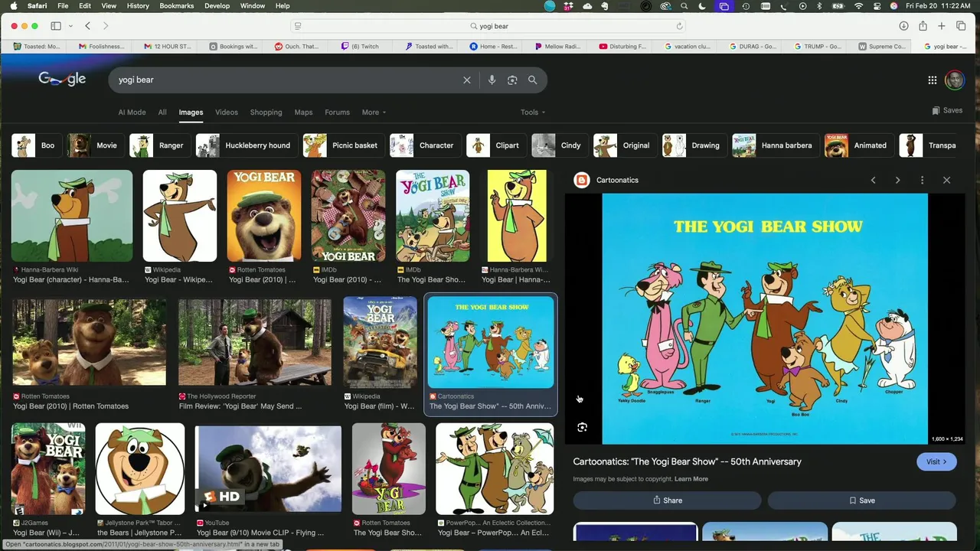
Task: Reload the page in Safari
Action: tap(679, 26)
